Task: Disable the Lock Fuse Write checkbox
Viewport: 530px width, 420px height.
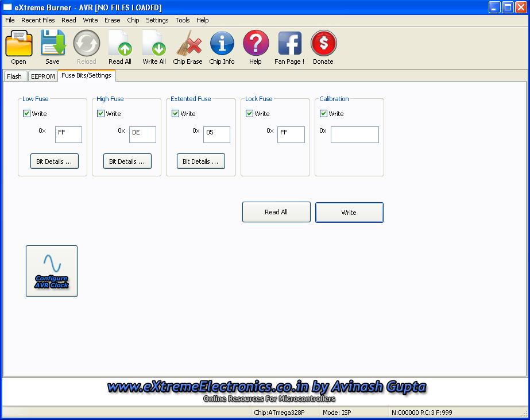Action: 249,114
